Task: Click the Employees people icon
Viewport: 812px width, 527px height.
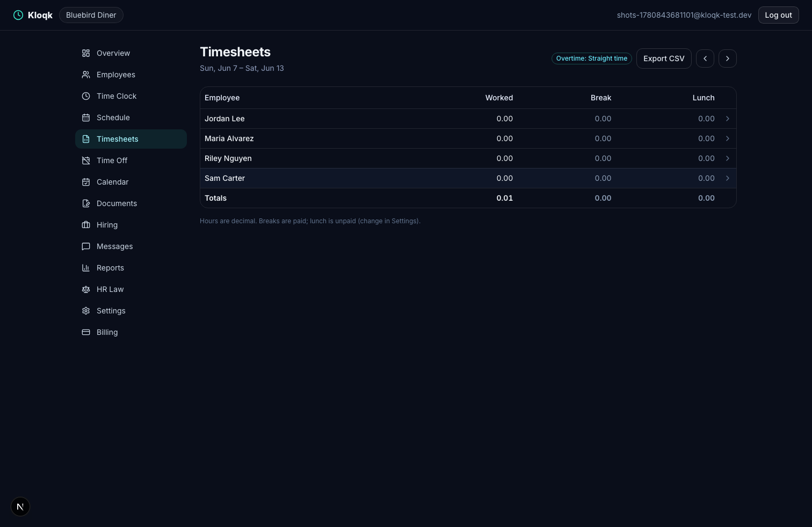Action: (86, 75)
